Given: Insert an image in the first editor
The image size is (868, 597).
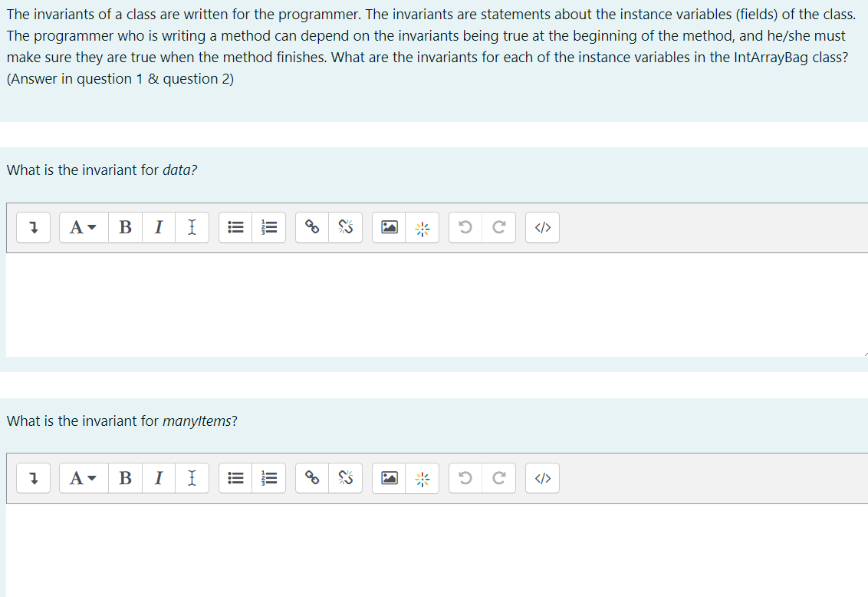Looking at the screenshot, I should pos(390,227).
